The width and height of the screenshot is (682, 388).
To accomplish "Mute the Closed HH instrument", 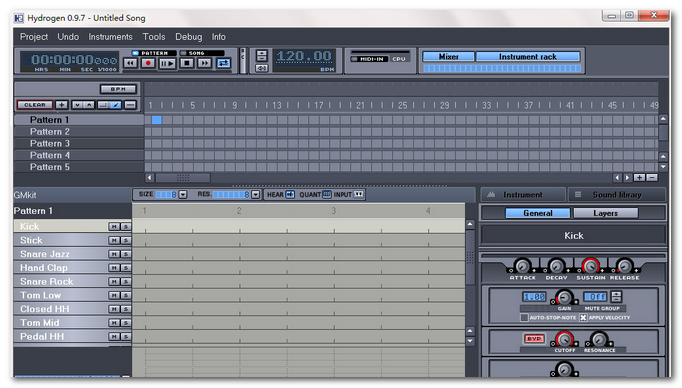I will tap(114, 309).
